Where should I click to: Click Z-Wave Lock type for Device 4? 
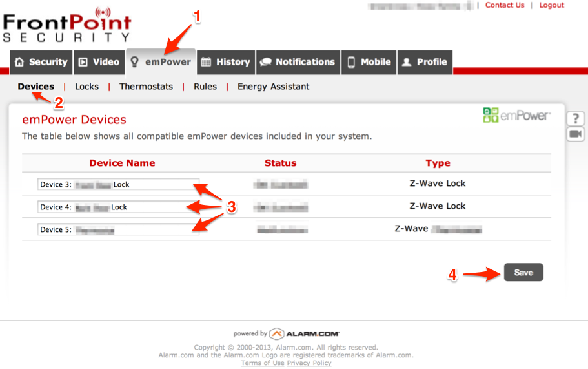(x=437, y=206)
